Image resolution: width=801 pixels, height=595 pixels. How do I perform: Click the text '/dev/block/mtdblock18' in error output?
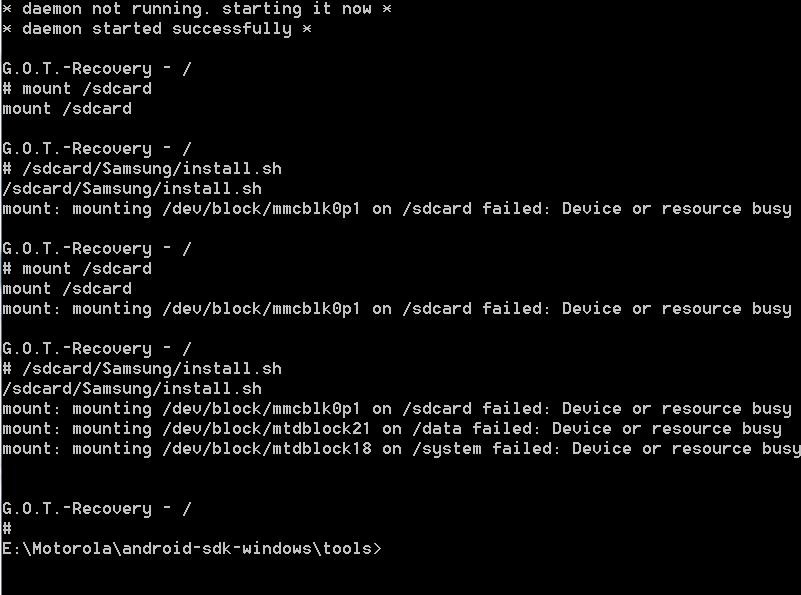click(x=267, y=449)
